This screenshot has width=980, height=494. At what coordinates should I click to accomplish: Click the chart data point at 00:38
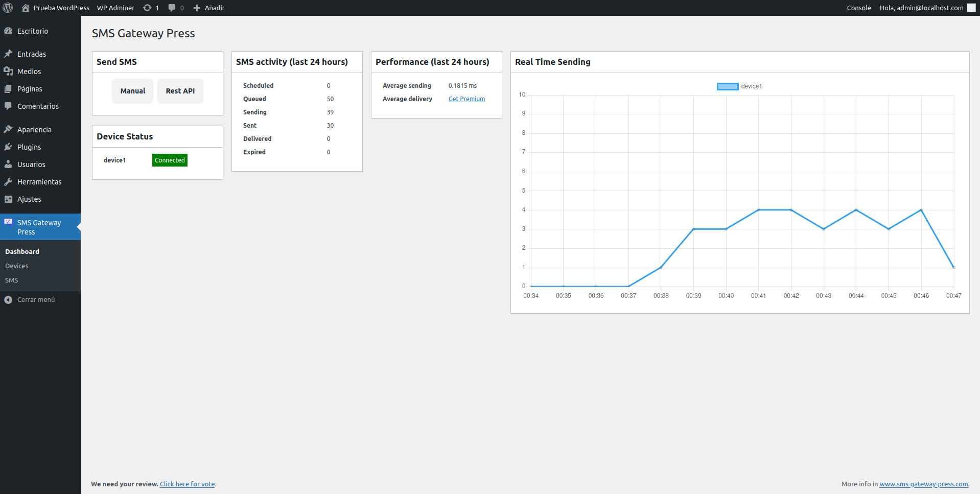click(661, 267)
